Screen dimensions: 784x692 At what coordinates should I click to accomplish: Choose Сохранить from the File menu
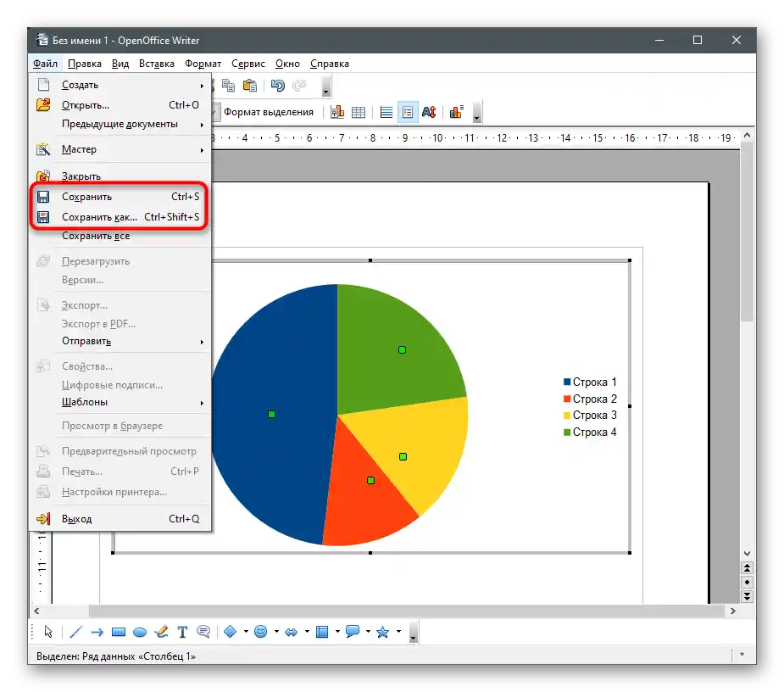pos(120,197)
